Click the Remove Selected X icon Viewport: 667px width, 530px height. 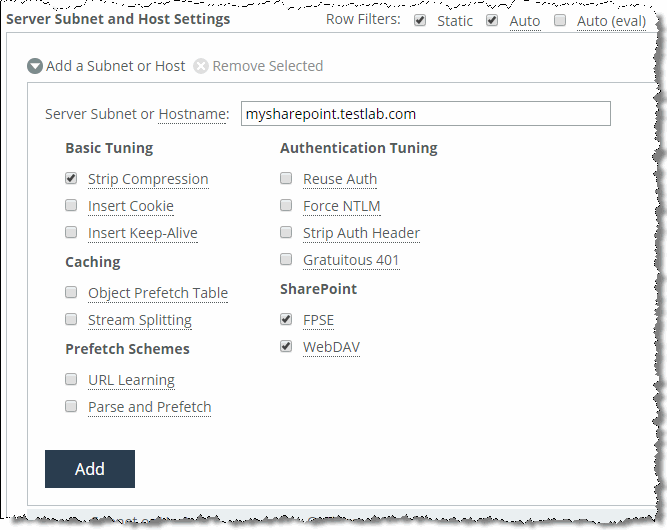point(201,66)
